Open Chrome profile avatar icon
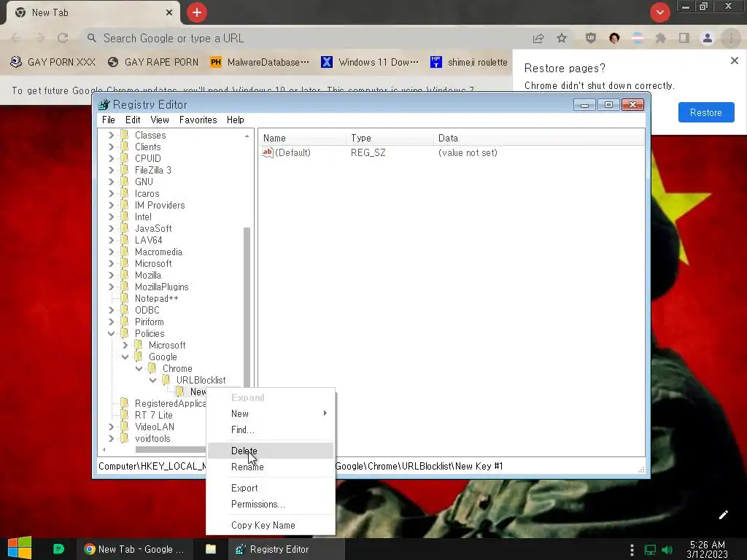This screenshot has width=747, height=560. click(708, 38)
